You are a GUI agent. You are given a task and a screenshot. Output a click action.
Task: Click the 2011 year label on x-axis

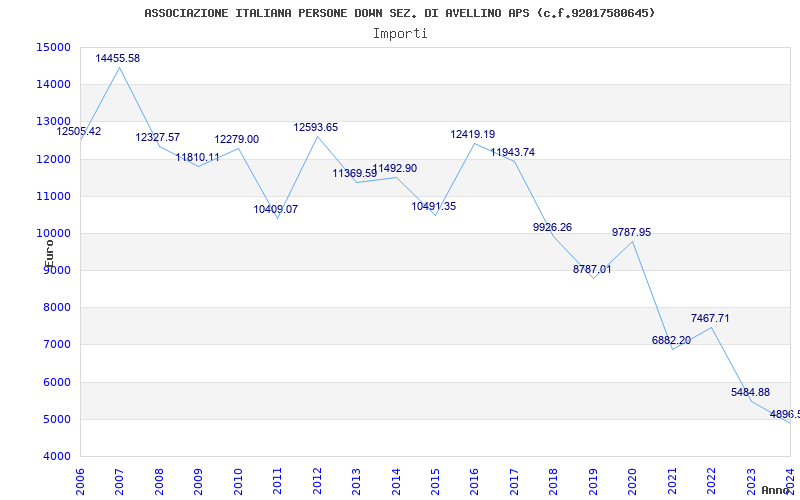277,482
